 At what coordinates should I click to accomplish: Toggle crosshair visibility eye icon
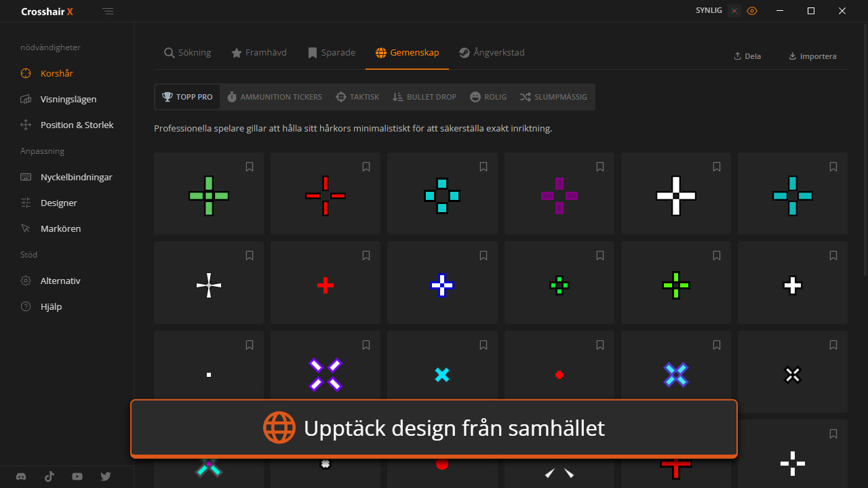752,11
